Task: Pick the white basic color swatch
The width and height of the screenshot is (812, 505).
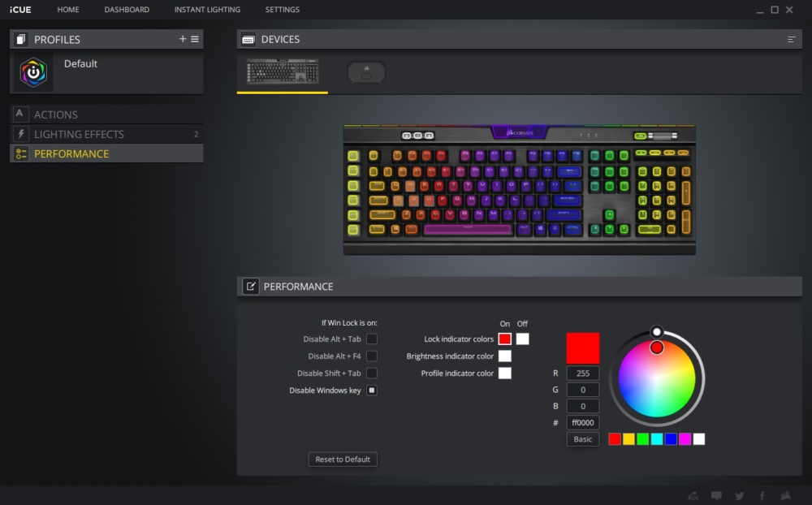Action: pyautogui.click(x=698, y=439)
